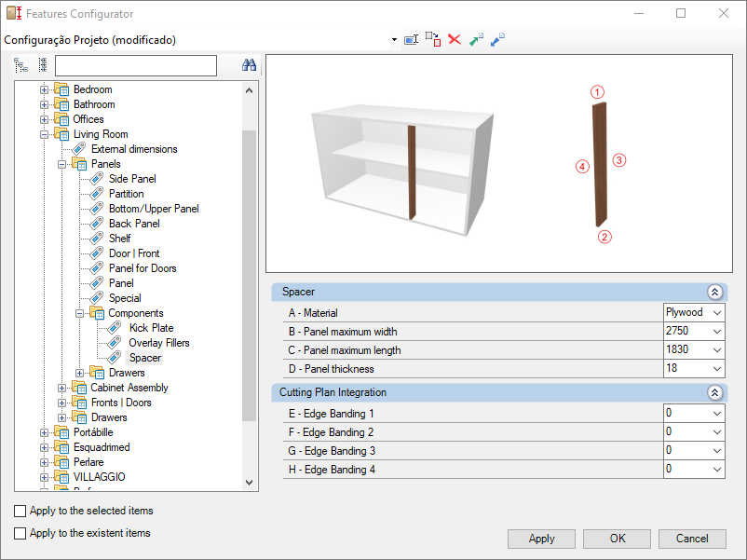Click in the tree search field
This screenshot has width=747, height=560.
(x=135, y=65)
